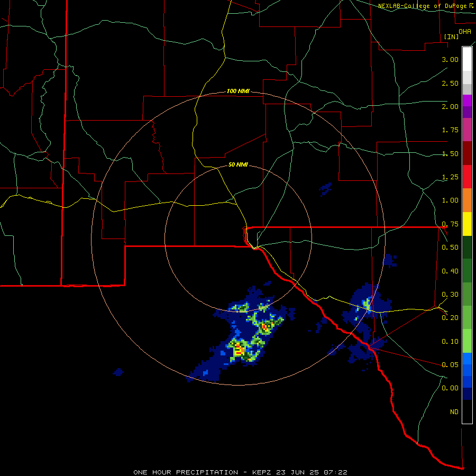Click the pink 1.75 inch legend swatch

(x=467, y=130)
